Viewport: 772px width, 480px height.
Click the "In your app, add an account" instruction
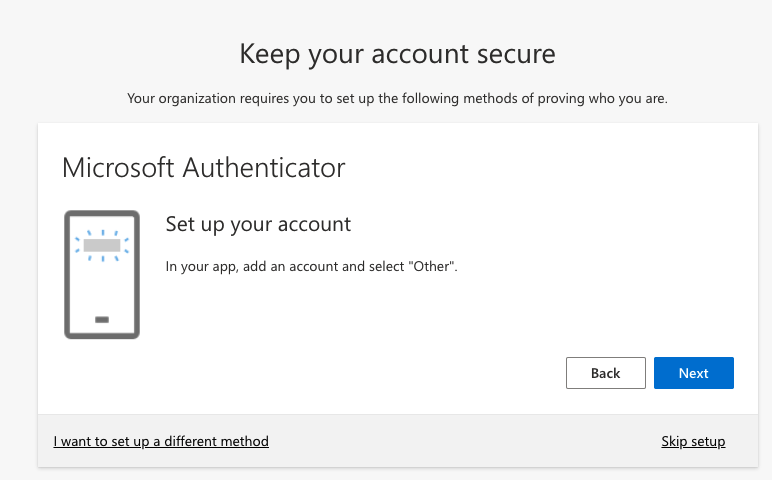tap(270, 267)
